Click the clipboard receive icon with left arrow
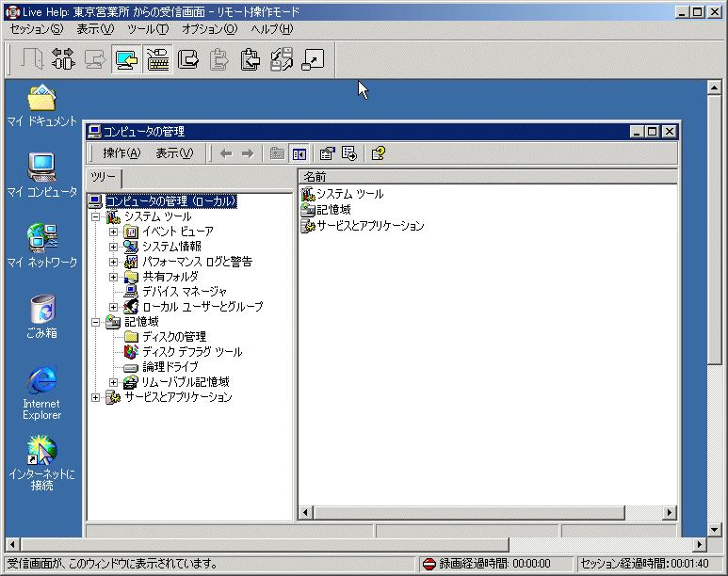 coord(251,59)
